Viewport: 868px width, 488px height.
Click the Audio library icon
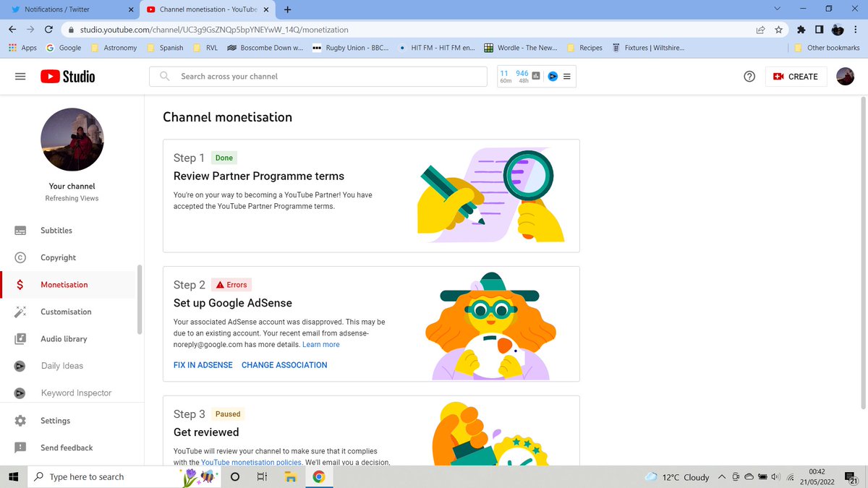[x=20, y=339]
